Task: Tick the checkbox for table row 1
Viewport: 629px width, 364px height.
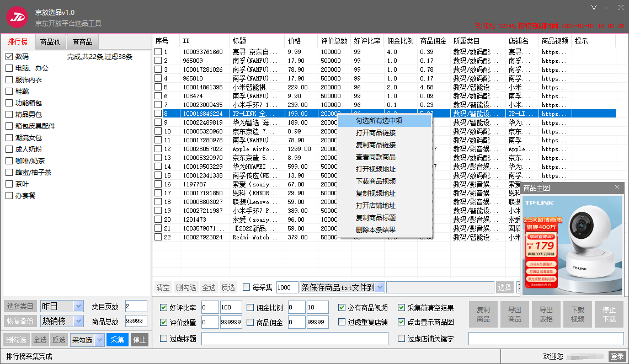Action: (158, 52)
